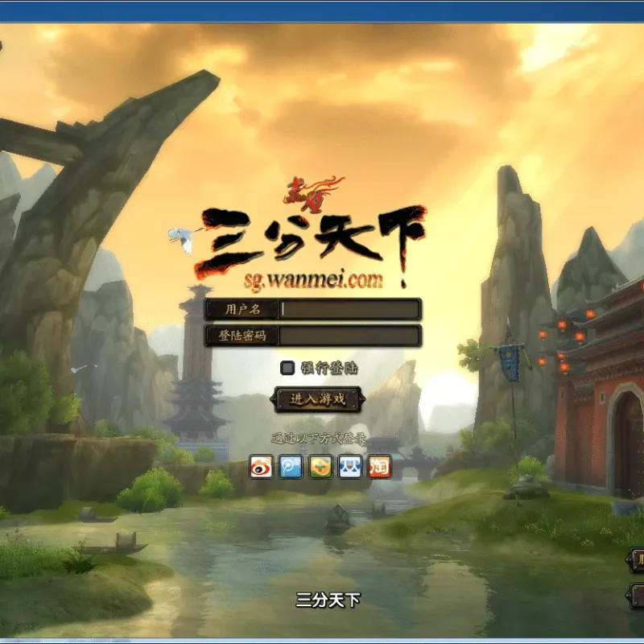This screenshot has width=644, height=644.
Task: Click the 进入游戏 button
Action: click(317, 399)
